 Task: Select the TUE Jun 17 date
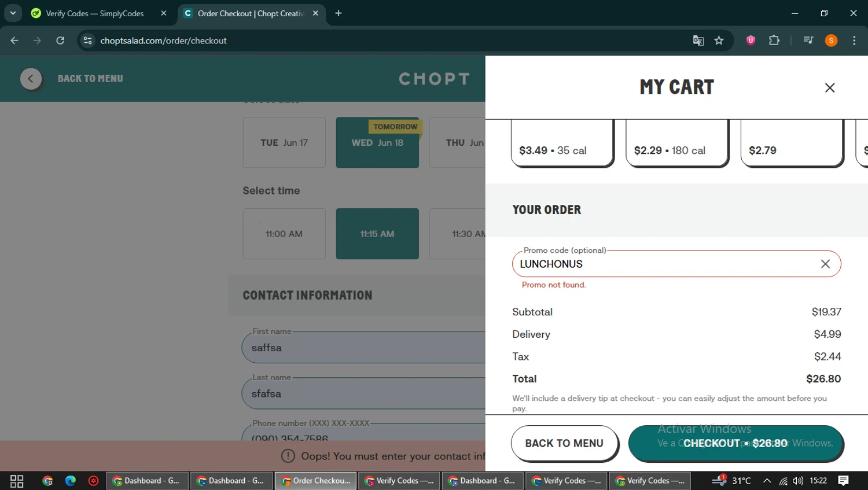284,142
